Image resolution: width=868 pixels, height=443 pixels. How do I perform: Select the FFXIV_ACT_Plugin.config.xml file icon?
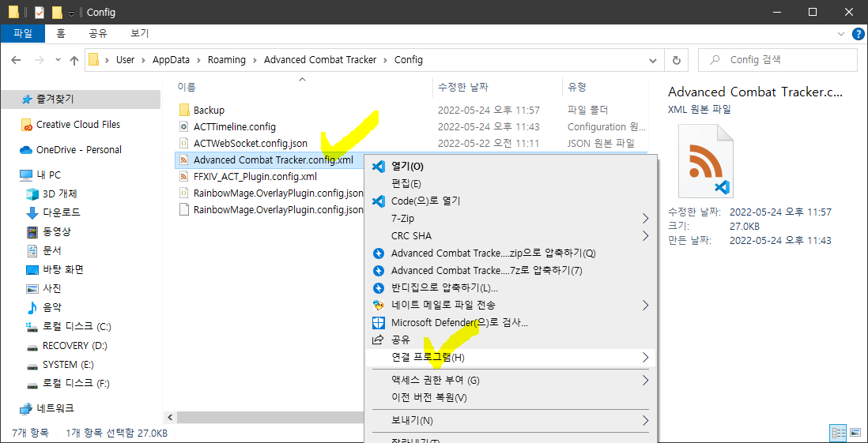(184, 176)
